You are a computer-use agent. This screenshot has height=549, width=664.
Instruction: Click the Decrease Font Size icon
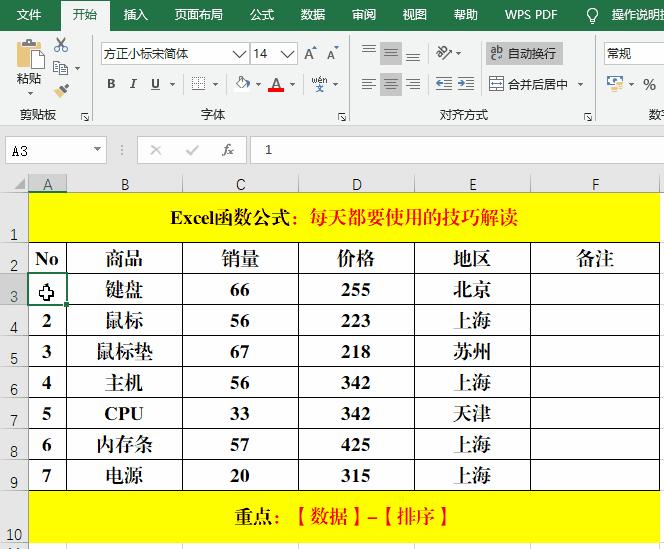pyautogui.click(x=332, y=54)
